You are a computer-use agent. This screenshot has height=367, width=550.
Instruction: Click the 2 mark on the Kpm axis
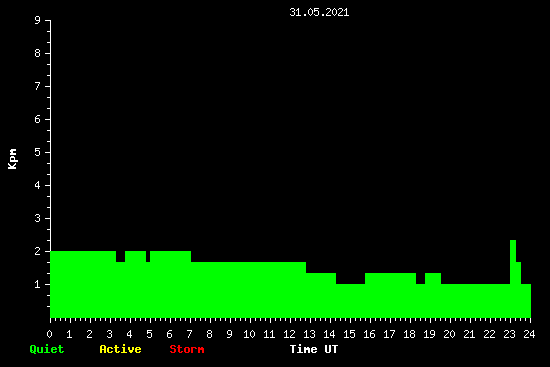pyautogui.click(x=38, y=251)
